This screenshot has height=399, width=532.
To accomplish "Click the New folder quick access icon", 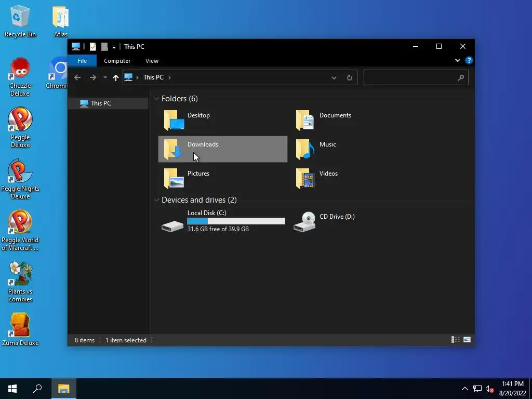I will 104,46.
